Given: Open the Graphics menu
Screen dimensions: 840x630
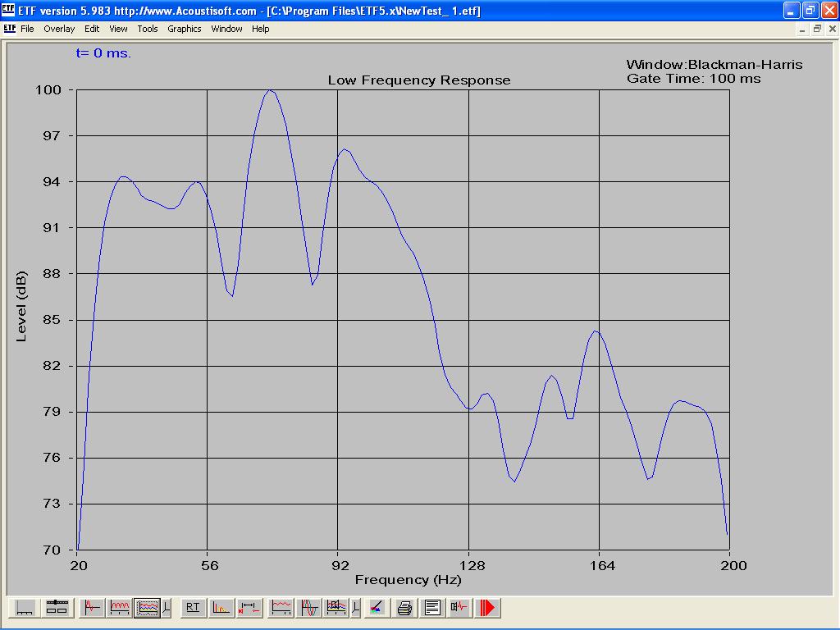Looking at the screenshot, I should click(x=184, y=29).
